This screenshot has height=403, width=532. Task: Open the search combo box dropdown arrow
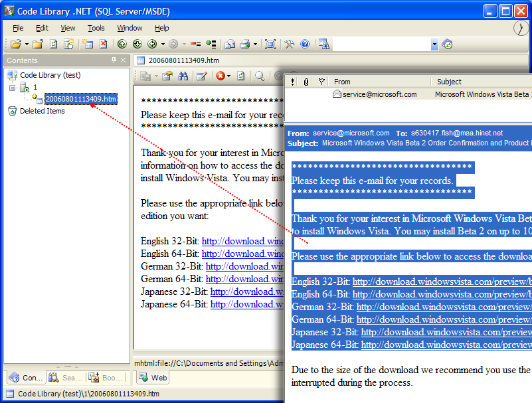[x=434, y=44]
